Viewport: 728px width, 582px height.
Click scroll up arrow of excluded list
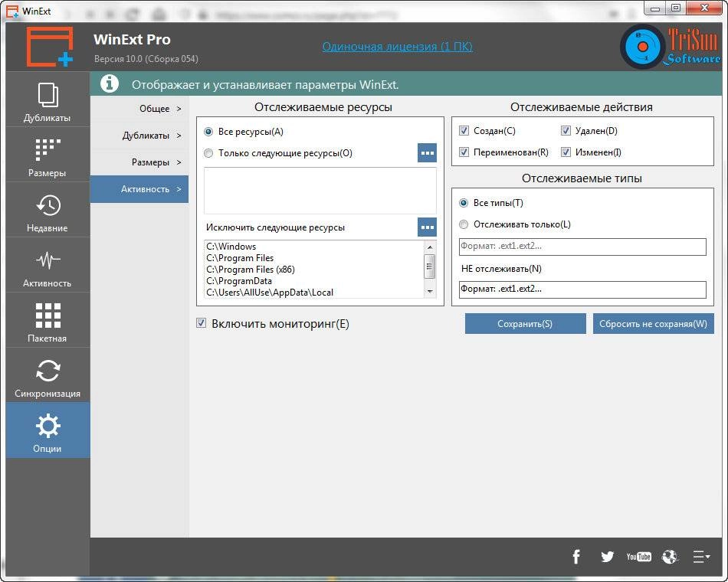coord(430,247)
